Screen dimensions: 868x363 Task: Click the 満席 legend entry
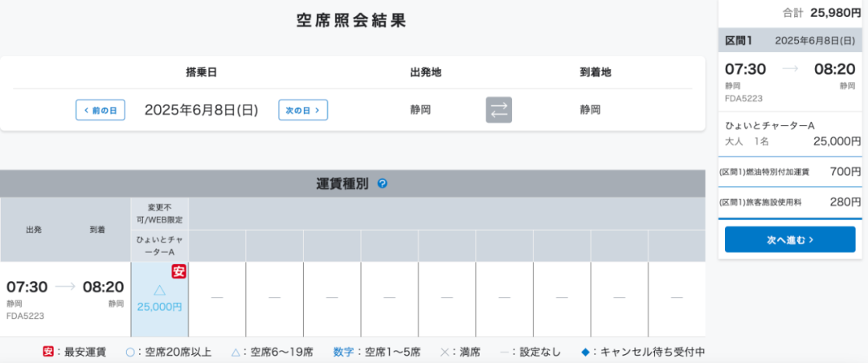[x=460, y=352]
